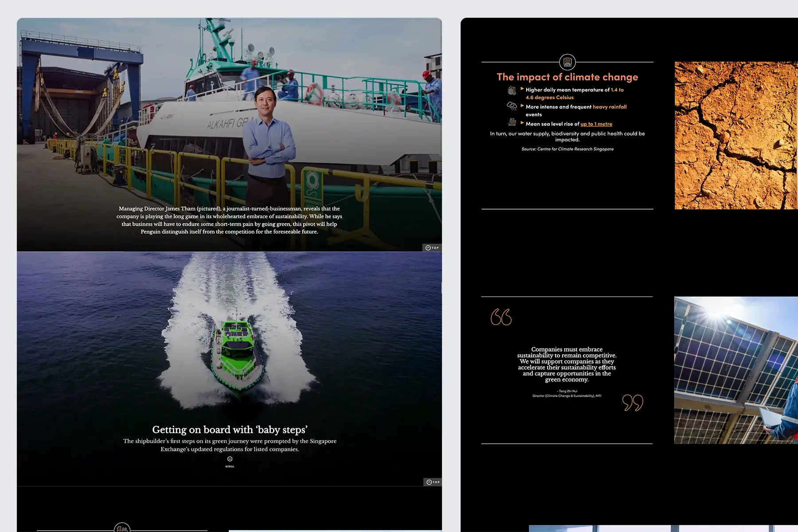Click the TOP button on shipyard photo
Image resolution: width=798 pixels, height=532 pixels.
click(x=432, y=248)
